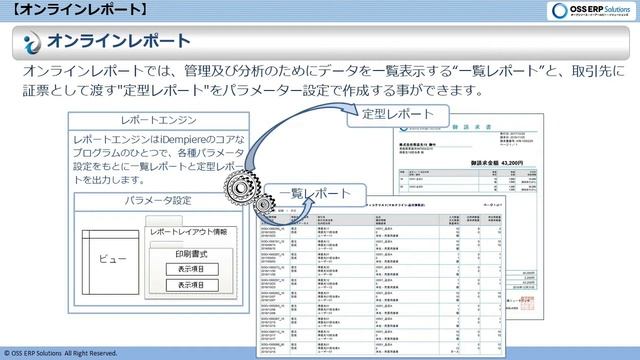Click the large gear icon

click(x=242, y=187)
